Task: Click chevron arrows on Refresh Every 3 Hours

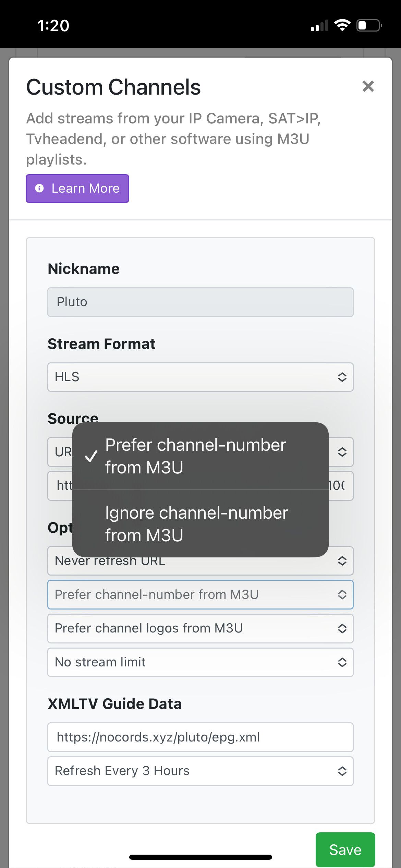Action: (x=342, y=771)
